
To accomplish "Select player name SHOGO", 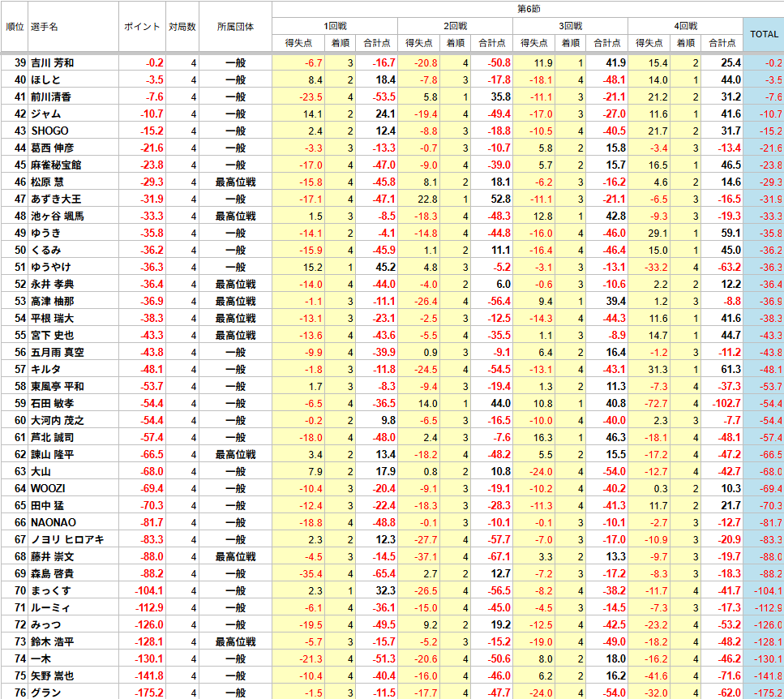I will [49, 131].
